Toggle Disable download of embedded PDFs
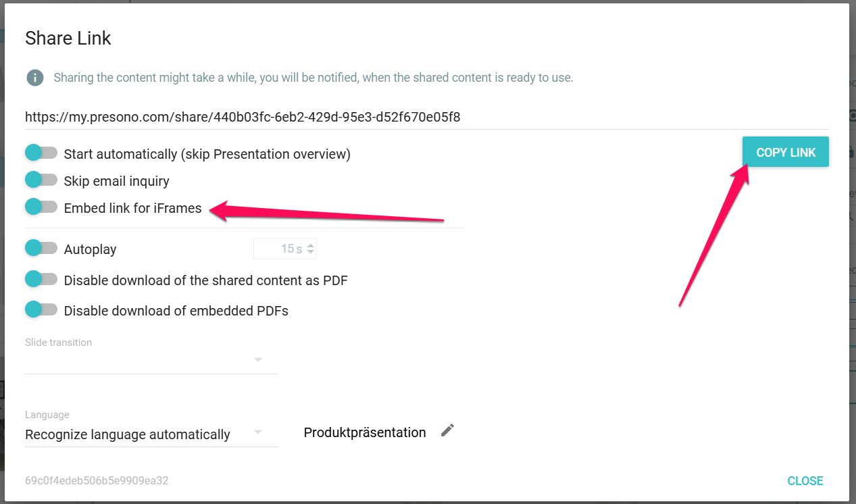This screenshot has height=504, width=856. pyautogui.click(x=41, y=310)
